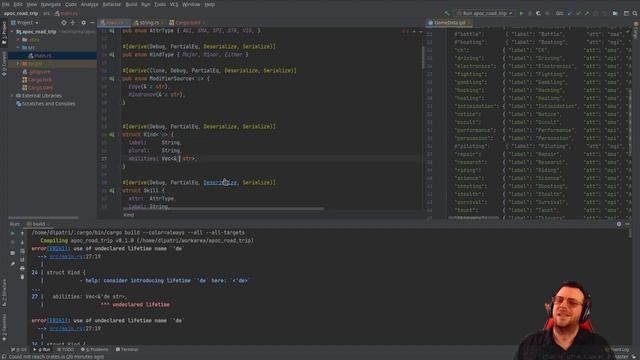640x360 pixels.
Task: Click gutter icon beside struct Kind
Action: [111, 134]
